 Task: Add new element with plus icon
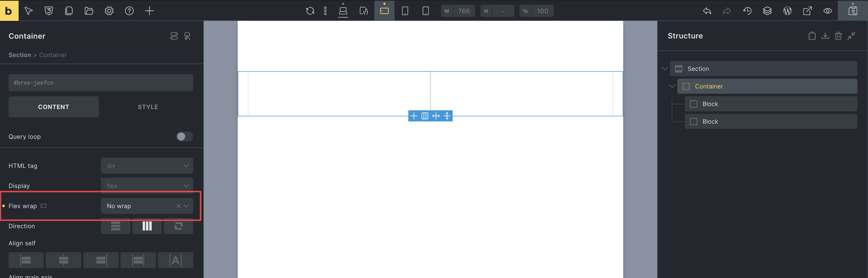tap(149, 11)
